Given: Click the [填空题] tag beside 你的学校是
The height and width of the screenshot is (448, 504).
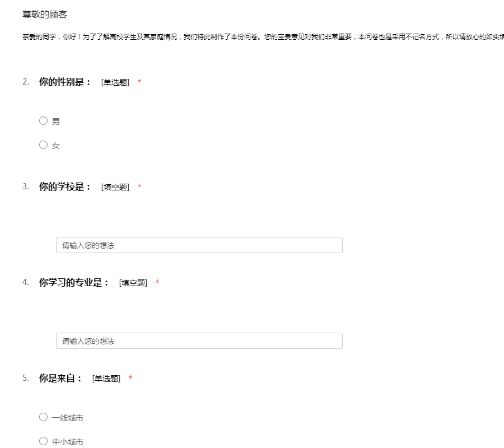Looking at the screenshot, I should tap(115, 188).
